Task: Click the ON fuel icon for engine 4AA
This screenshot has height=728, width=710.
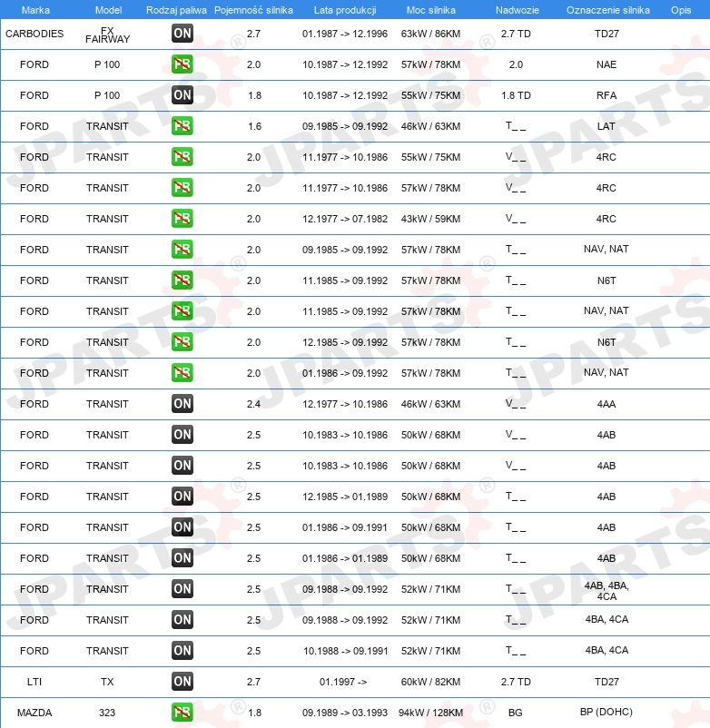Action: (x=182, y=404)
